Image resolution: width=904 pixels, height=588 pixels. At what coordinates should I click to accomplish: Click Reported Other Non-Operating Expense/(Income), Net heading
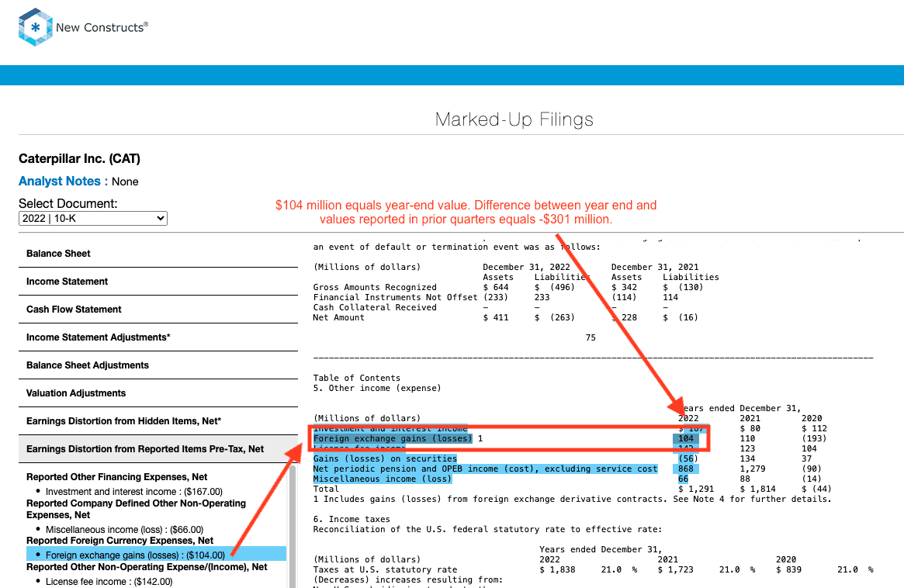pyautogui.click(x=147, y=567)
